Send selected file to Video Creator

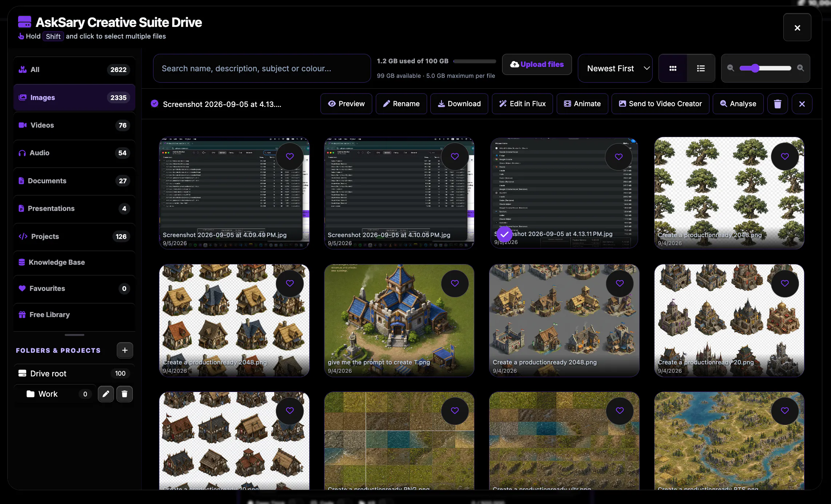(x=660, y=104)
